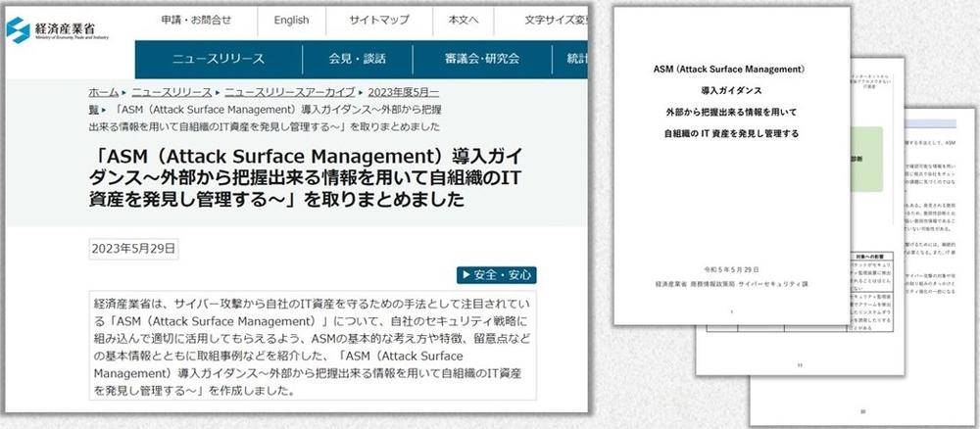
Task: Go to ホーム breadcrumb
Action: (103, 92)
